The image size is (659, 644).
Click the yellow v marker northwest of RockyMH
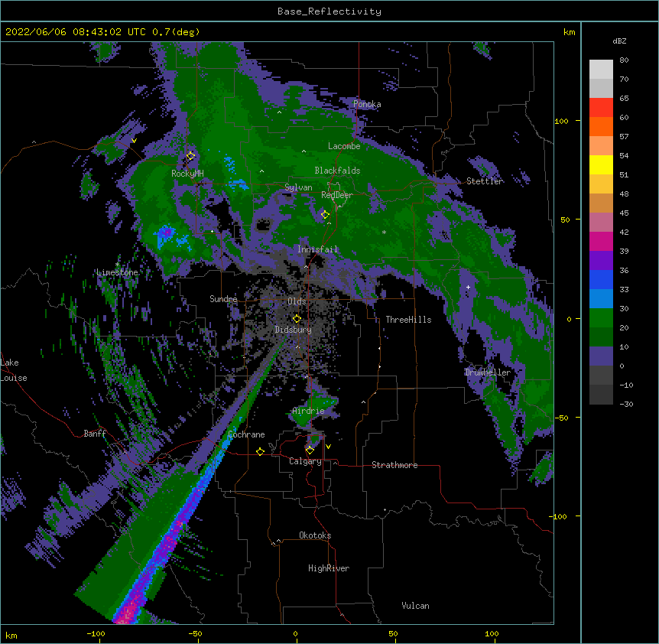click(134, 141)
